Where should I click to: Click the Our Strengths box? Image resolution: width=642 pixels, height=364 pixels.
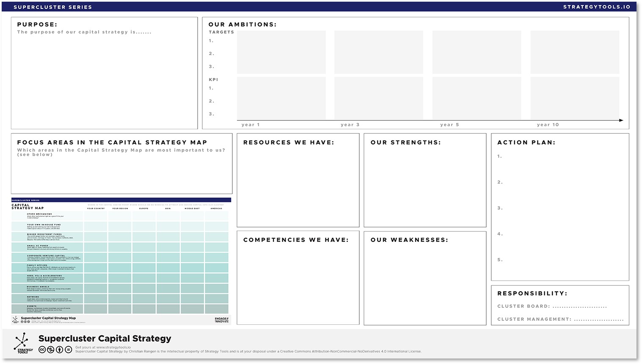424,186
